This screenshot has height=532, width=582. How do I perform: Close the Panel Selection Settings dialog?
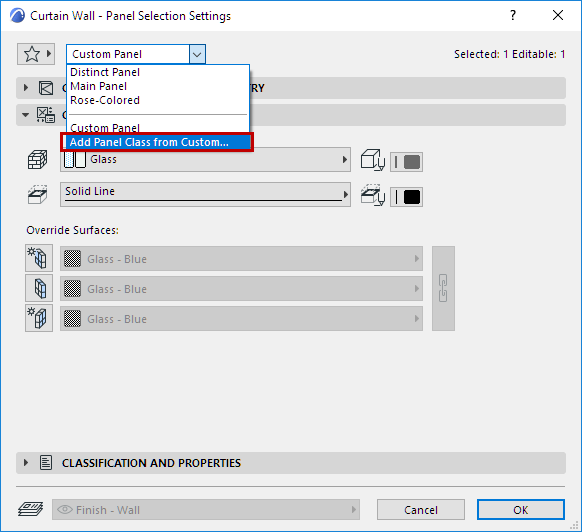click(558, 16)
